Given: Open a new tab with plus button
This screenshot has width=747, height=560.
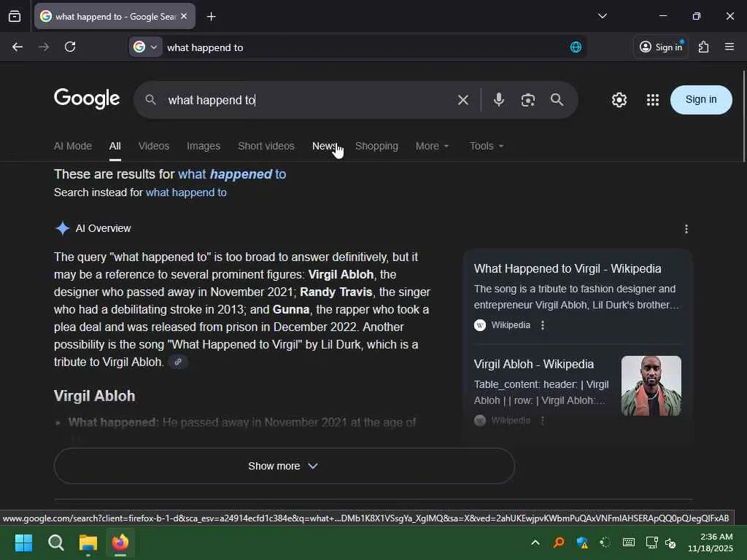Looking at the screenshot, I should pyautogui.click(x=211, y=17).
